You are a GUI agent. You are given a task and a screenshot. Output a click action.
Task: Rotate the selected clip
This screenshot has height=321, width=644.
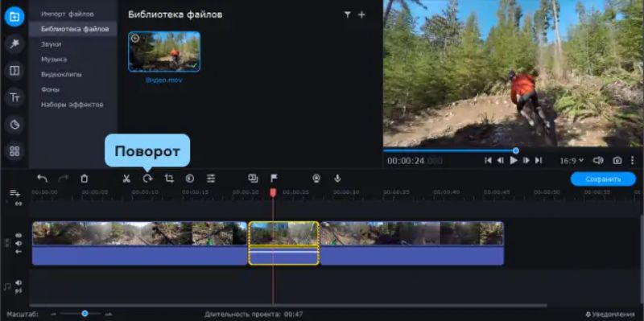pyautogui.click(x=147, y=179)
